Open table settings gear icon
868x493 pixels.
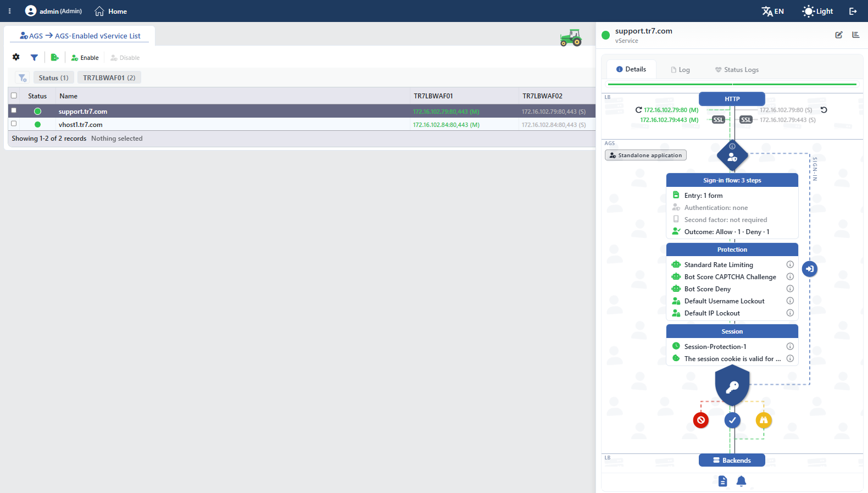tap(16, 57)
